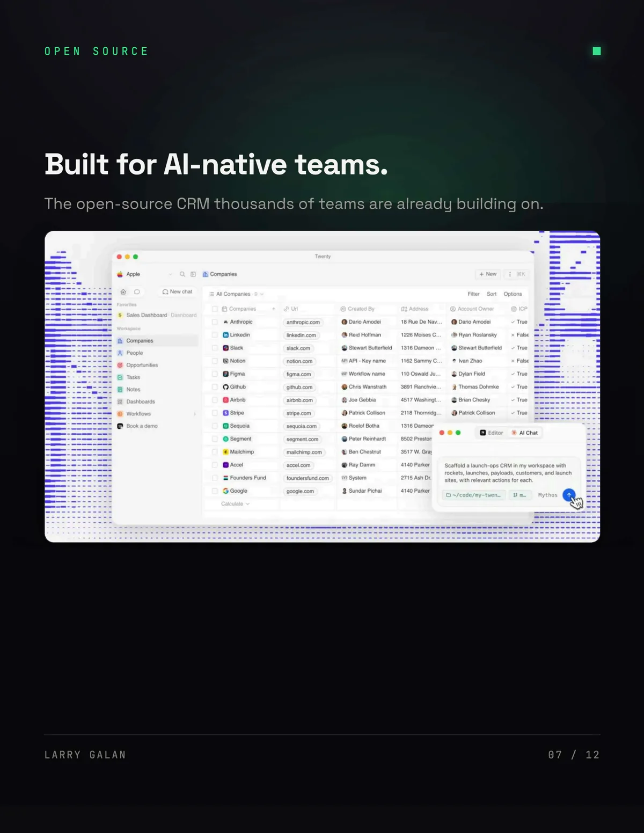
Task: Click the Notion logo icon in table
Action: [226, 361]
